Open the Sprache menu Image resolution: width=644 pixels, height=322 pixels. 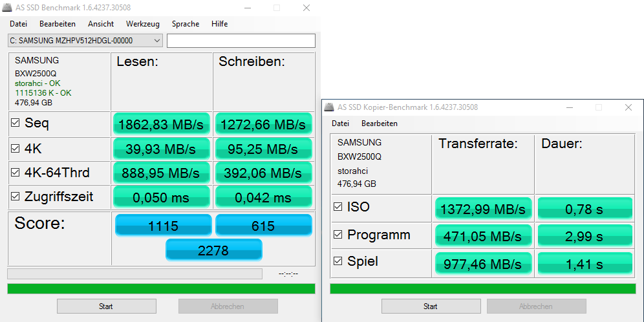186,24
